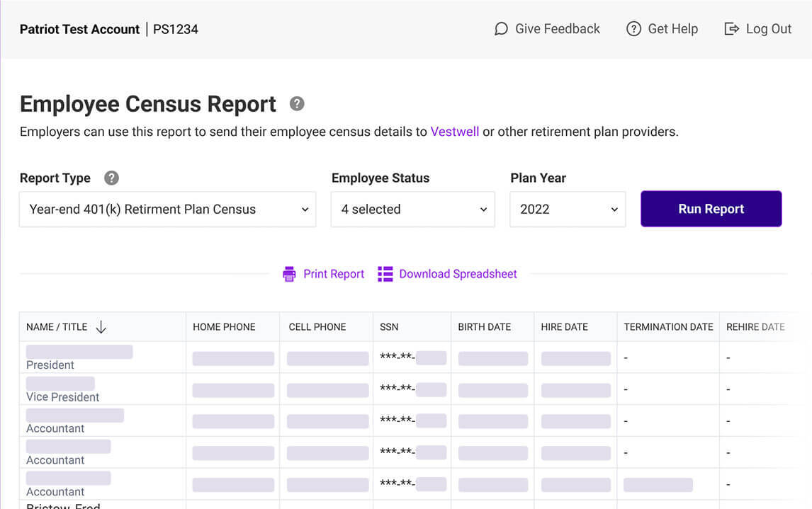Viewport: 812px width, 509px height.
Task: Click the CELL PHONE column header
Action: coord(317,327)
